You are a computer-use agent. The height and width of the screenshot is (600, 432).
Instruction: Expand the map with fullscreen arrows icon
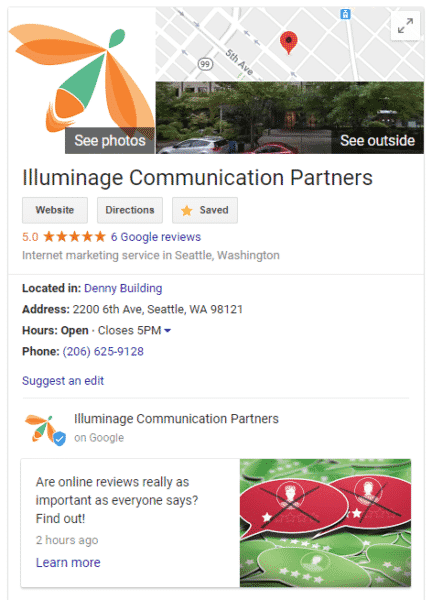(x=405, y=26)
